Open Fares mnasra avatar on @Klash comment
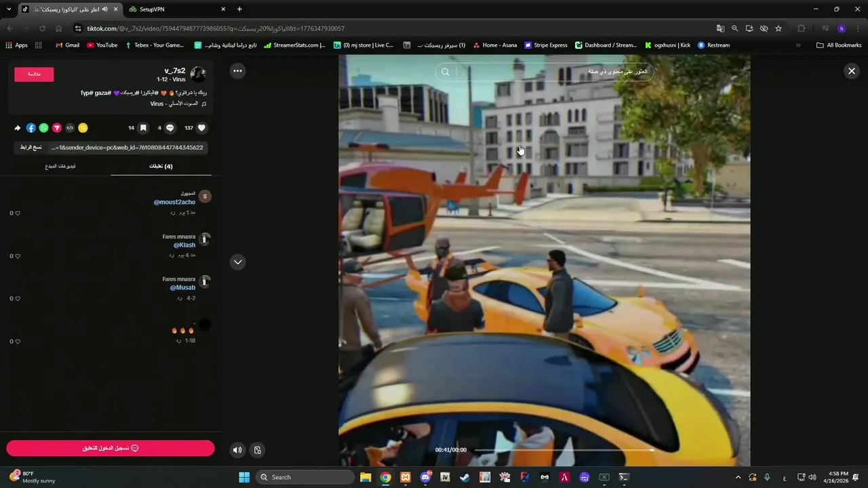 (x=205, y=239)
